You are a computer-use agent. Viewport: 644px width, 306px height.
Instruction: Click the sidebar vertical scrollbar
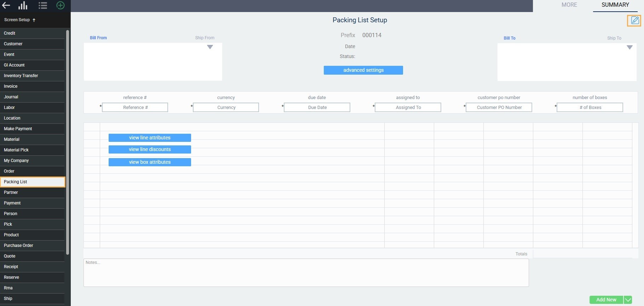click(68, 142)
